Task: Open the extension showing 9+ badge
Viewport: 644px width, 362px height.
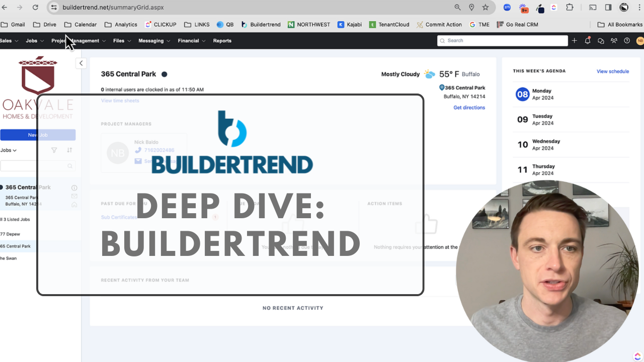Action: (x=524, y=8)
